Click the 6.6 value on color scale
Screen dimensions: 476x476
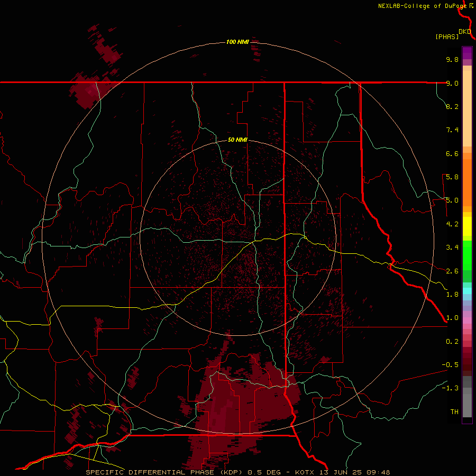pos(452,153)
